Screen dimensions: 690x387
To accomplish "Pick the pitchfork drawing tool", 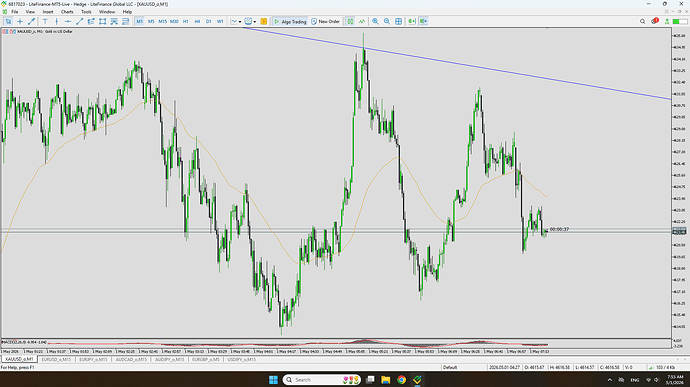I will coord(114,21).
